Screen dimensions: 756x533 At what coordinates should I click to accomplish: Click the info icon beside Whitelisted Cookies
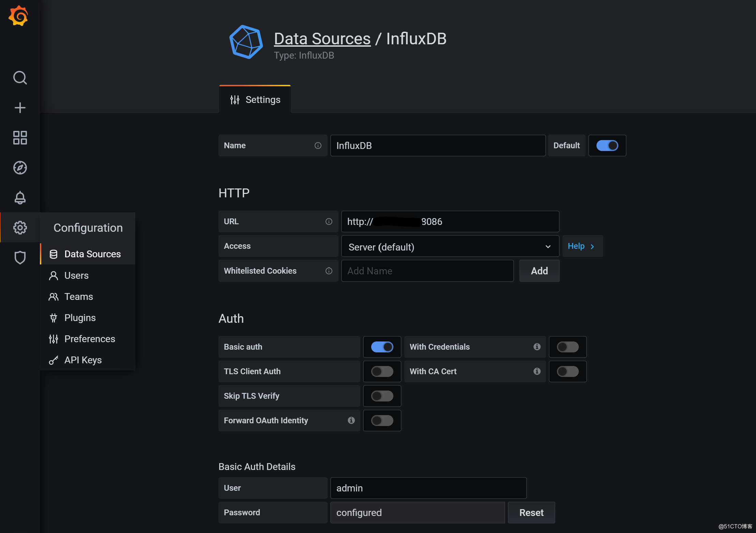(329, 271)
